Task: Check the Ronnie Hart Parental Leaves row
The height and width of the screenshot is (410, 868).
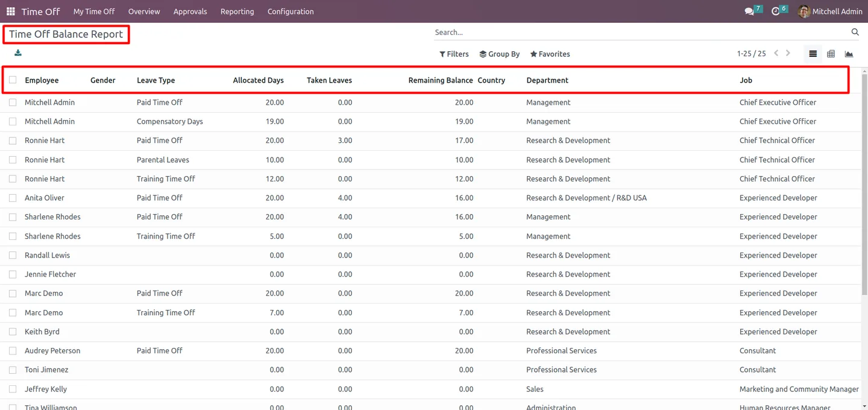Action: click(x=13, y=160)
